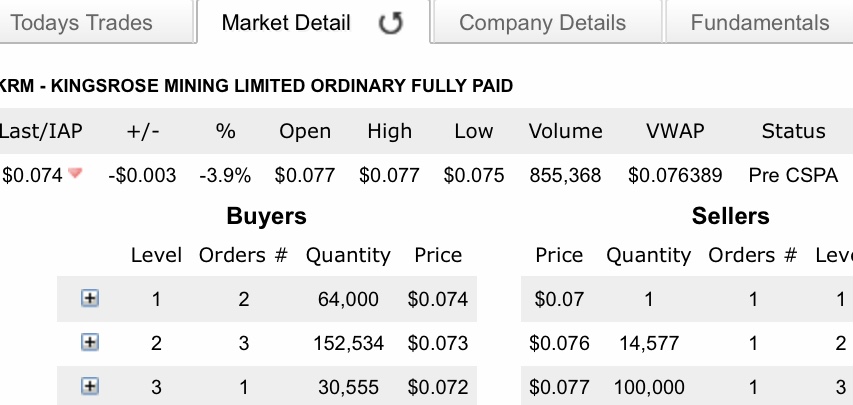
Task: Click the buyer price $0.074
Action: (437, 299)
